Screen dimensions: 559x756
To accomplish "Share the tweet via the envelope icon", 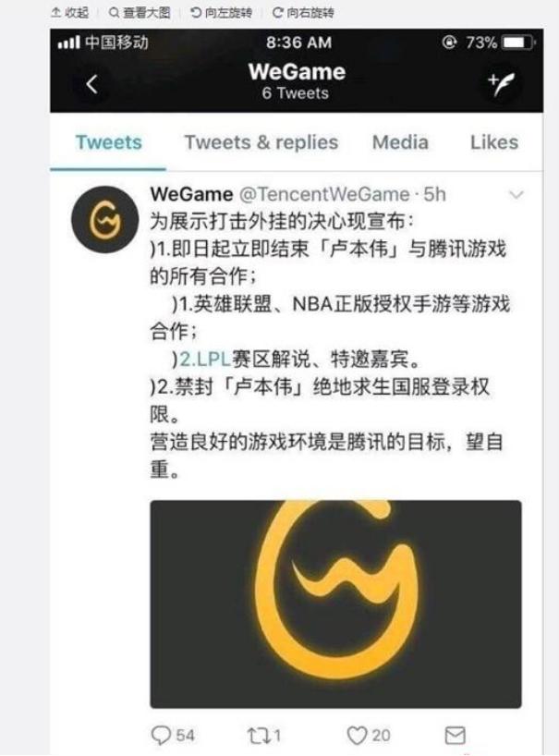I will point(455,736).
